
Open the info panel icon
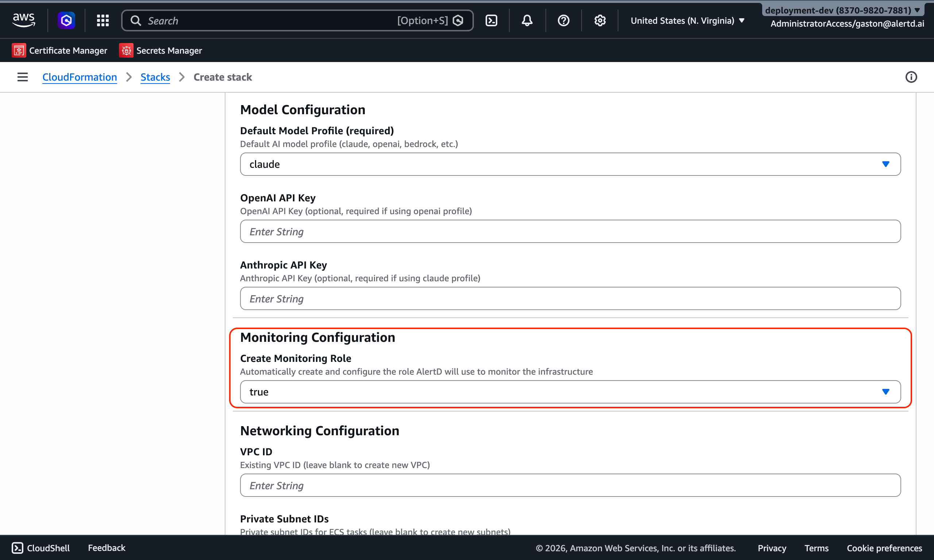coord(911,77)
